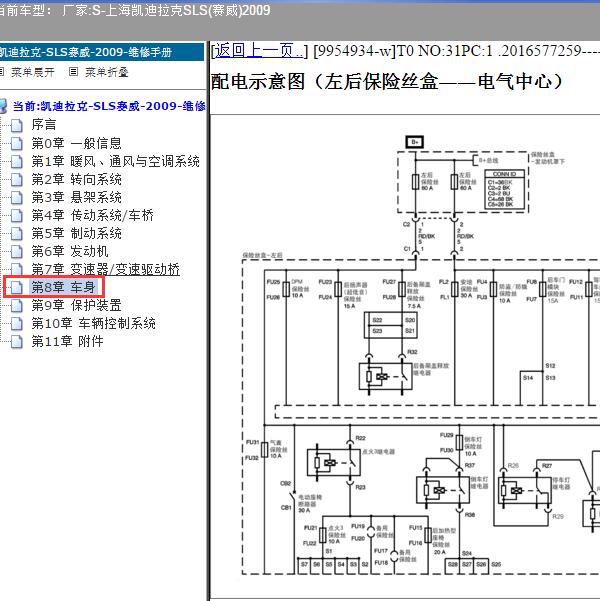
Task: Click the root icon of 当前:凯迪拉克-SLS赛威
Action: pyautogui.click(x=3, y=106)
